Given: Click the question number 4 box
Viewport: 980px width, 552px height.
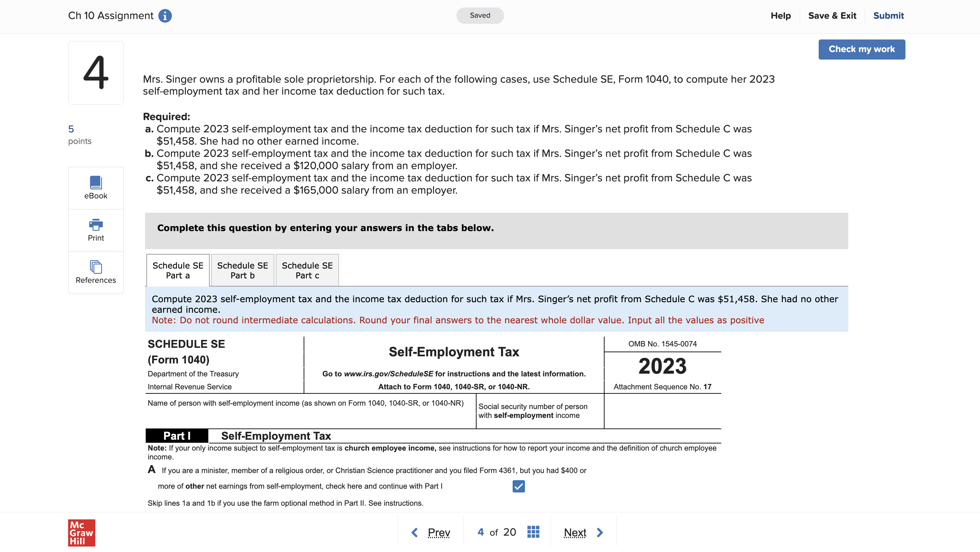Looking at the screenshot, I should pos(96,73).
